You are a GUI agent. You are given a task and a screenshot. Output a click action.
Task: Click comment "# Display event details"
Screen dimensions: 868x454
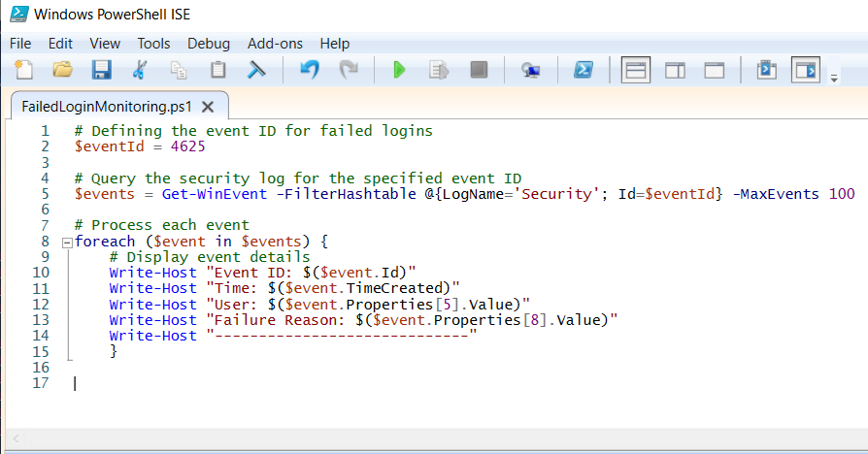(210, 257)
